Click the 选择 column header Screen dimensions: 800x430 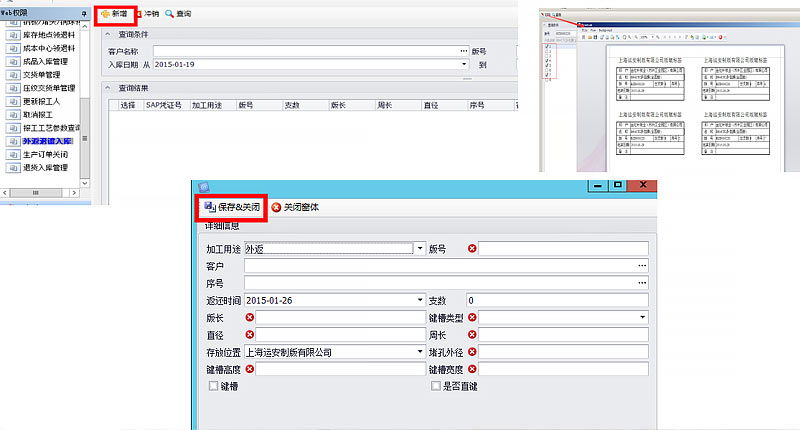tap(127, 104)
